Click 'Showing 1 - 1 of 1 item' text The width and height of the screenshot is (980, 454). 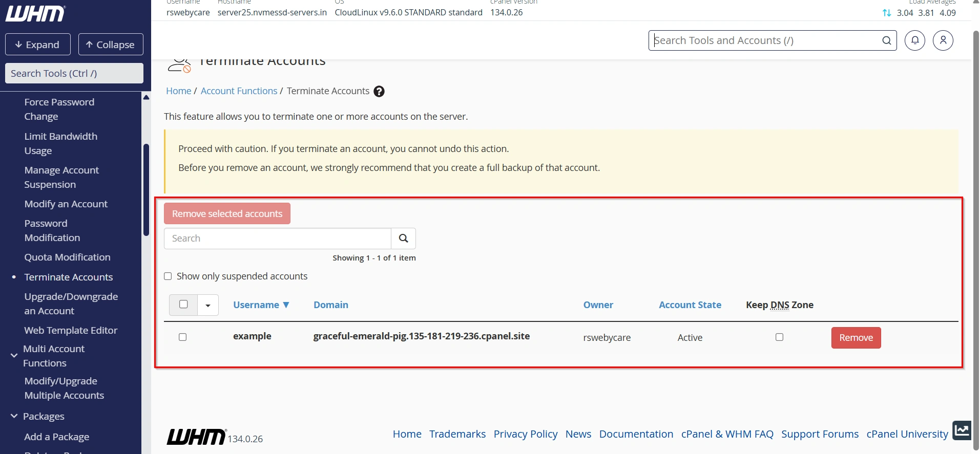pyautogui.click(x=374, y=258)
